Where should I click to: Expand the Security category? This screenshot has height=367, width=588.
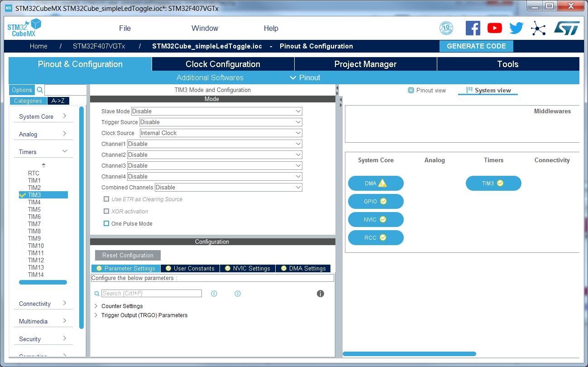tap(43, 339)
